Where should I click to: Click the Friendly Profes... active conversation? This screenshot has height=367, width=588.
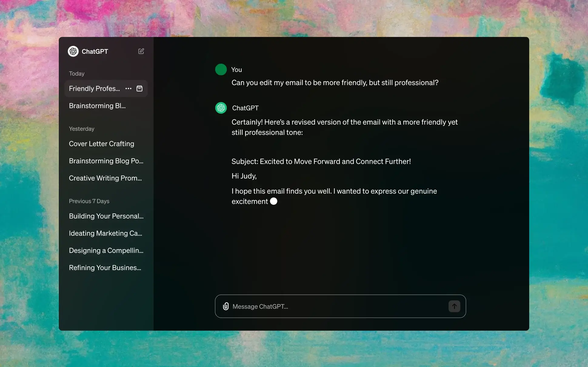[x=95, y=88]
